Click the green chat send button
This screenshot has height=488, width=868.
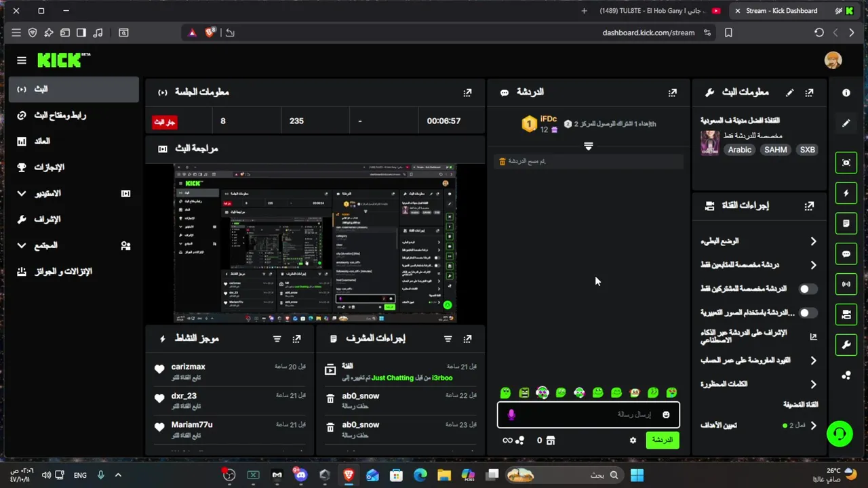coord(662,440)
